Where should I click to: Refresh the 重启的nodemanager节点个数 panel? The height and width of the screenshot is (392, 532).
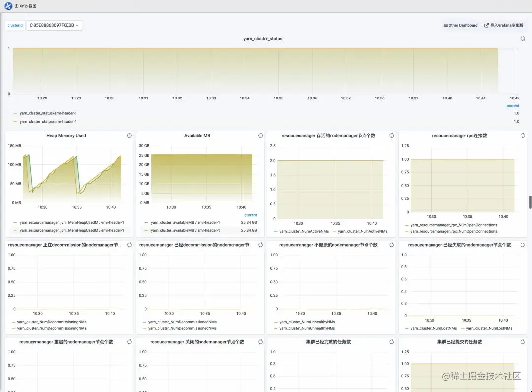(x=129, y=342)
